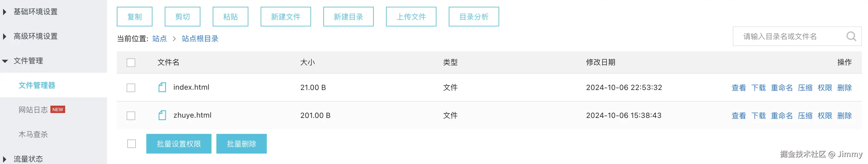Open the 目录分析 tool button
The image size is (868, 164).
coord(473,17)
